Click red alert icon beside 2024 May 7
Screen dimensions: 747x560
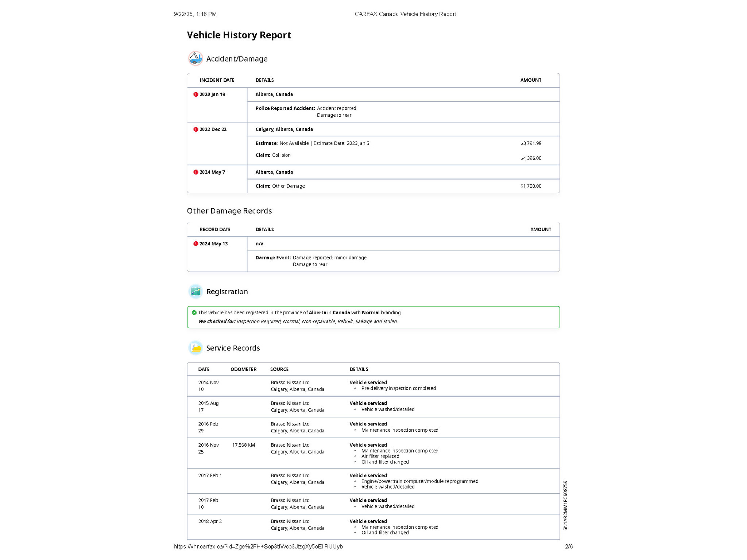pos(196,172)
